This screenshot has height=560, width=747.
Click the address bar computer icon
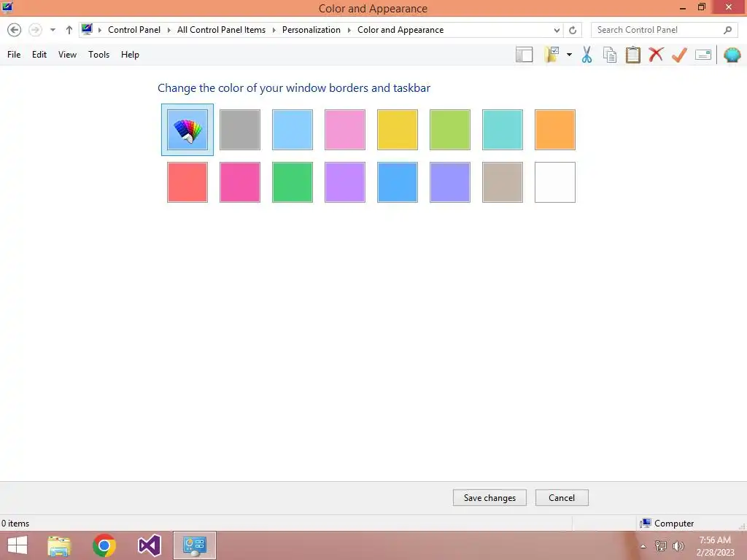coord(87,29)
